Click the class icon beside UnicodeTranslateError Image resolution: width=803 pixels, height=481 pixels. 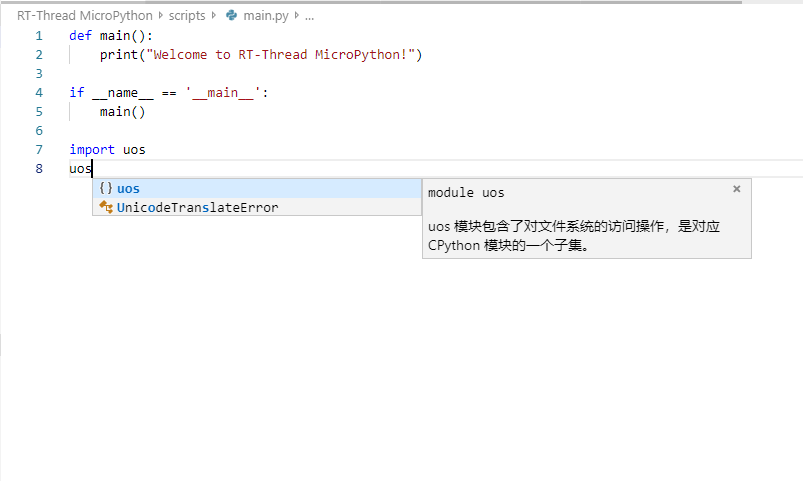click(106, 207)
